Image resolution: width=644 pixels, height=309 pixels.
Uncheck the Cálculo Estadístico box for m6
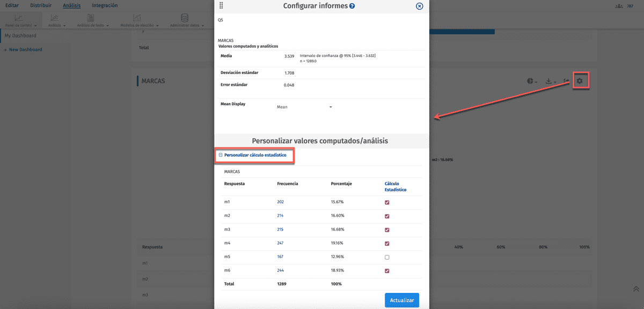[x=387, y=271]
